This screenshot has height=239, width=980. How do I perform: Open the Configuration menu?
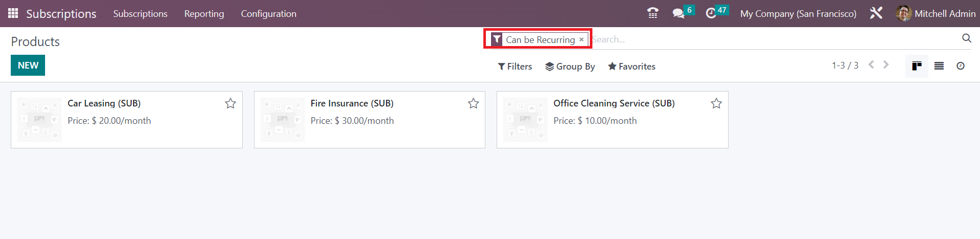(x=269, y=14)
